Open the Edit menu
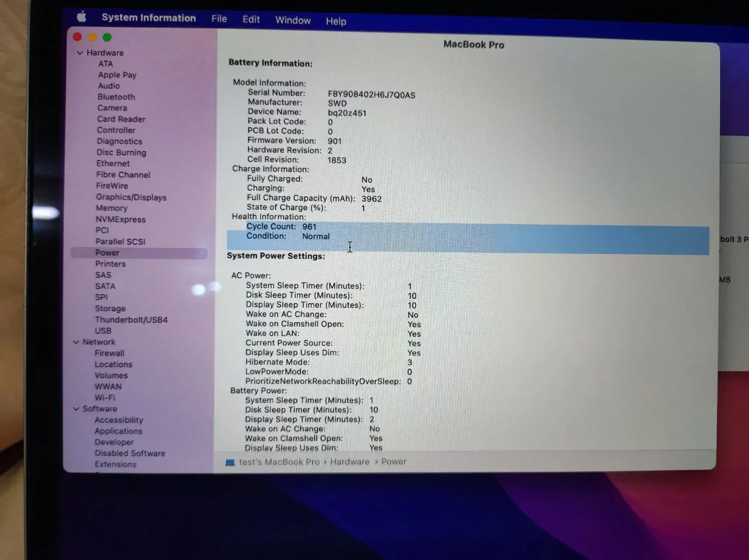Screen dimensions: 749x560 [x=251, y=19]
